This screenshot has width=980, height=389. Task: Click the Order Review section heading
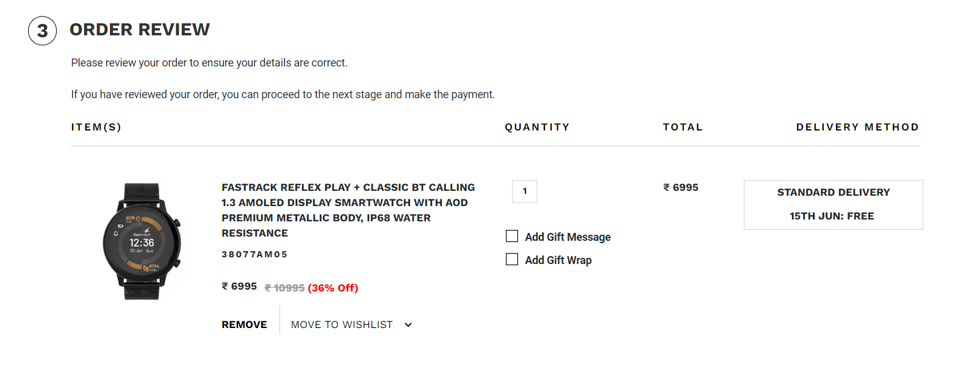point(140,30)
